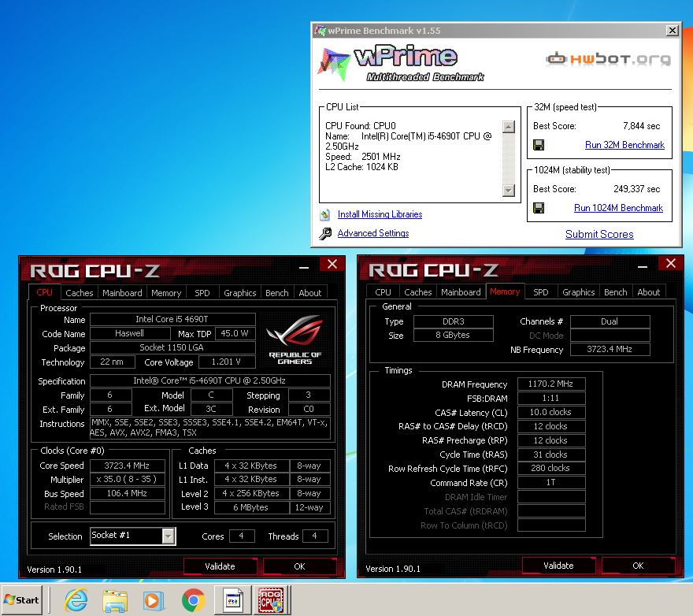Switch to Caches tab in right CPU-Z
This screenshot has height=616, width=693.
point(417,292)
